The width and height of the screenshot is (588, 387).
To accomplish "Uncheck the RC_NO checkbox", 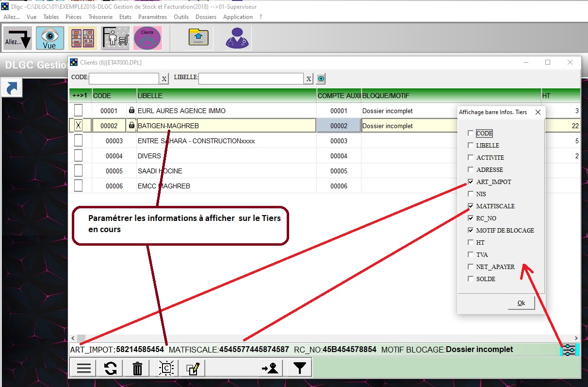I will click(471, 218).
